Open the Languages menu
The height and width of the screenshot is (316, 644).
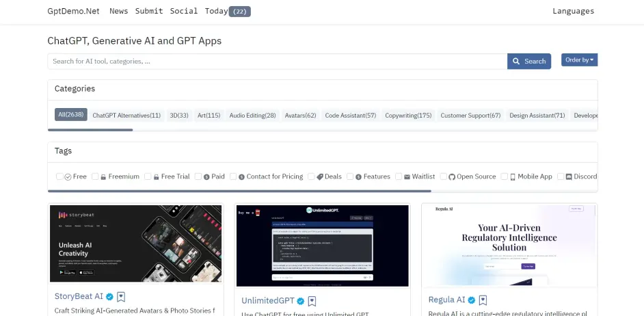[x=573, y=11]
